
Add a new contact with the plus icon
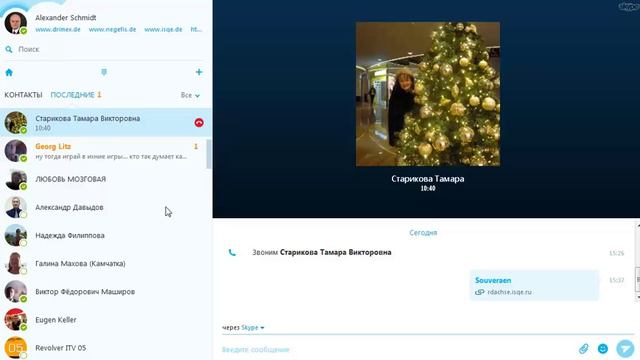(x=199, y=72)
